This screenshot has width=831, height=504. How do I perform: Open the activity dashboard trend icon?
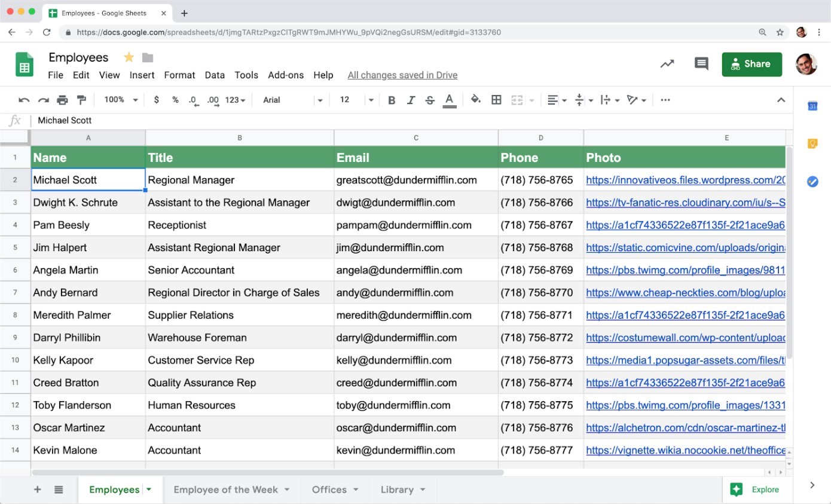[667, 64]
